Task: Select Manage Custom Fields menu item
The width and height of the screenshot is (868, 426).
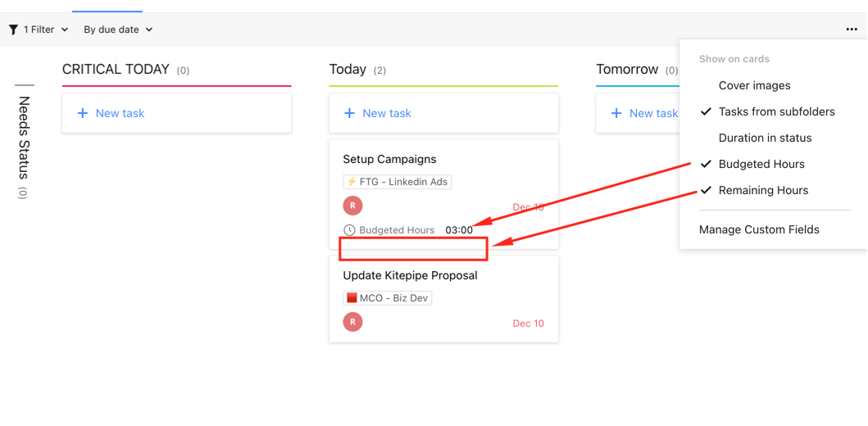Action: pyautogui.click(x=759, y=229)
